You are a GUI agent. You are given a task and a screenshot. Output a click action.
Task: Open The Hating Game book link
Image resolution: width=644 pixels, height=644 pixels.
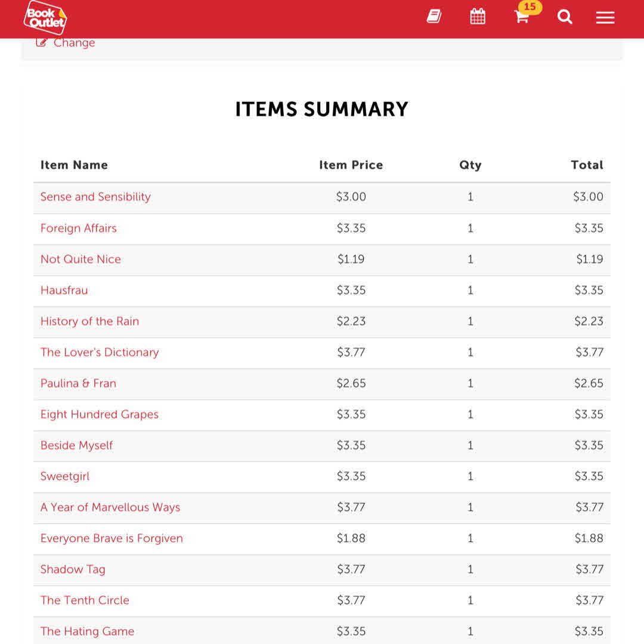(87, 631)
